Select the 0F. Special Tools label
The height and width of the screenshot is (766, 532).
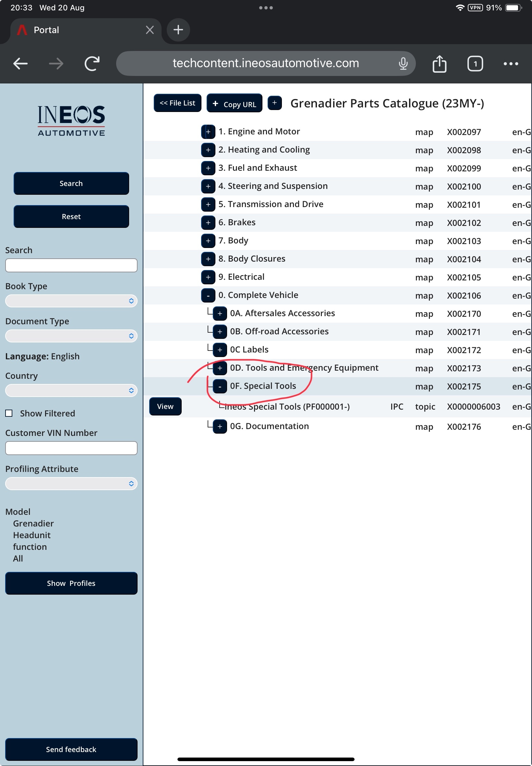click(263, 386)
